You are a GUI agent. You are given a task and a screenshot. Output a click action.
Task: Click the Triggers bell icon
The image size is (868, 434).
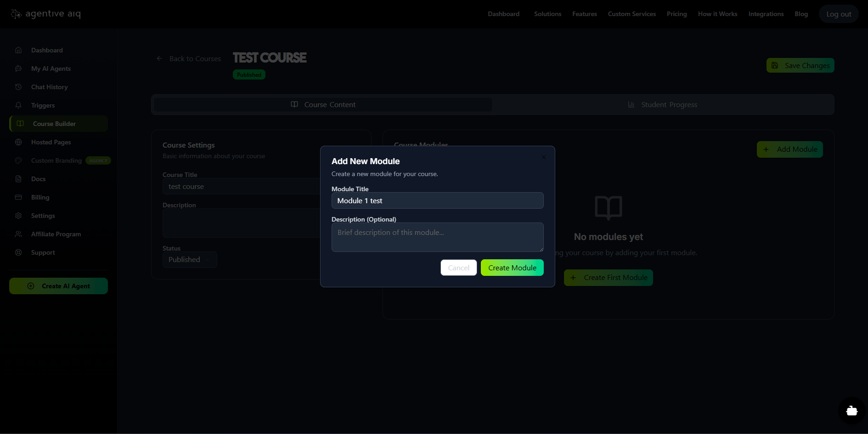pyautogui.click(x=18, y=105)
